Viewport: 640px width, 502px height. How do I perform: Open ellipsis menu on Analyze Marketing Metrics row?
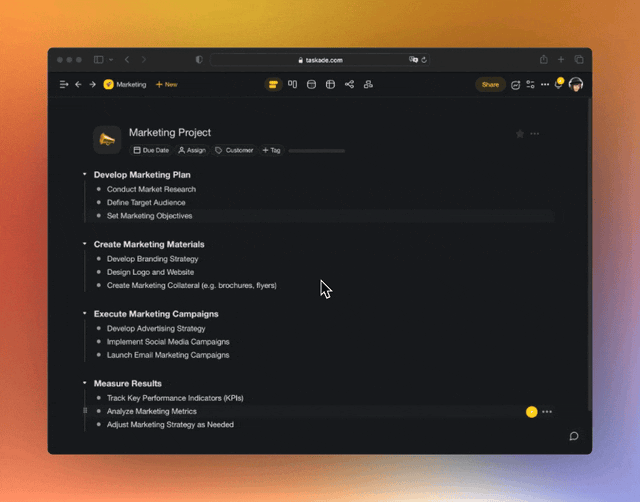coord(547,412)
